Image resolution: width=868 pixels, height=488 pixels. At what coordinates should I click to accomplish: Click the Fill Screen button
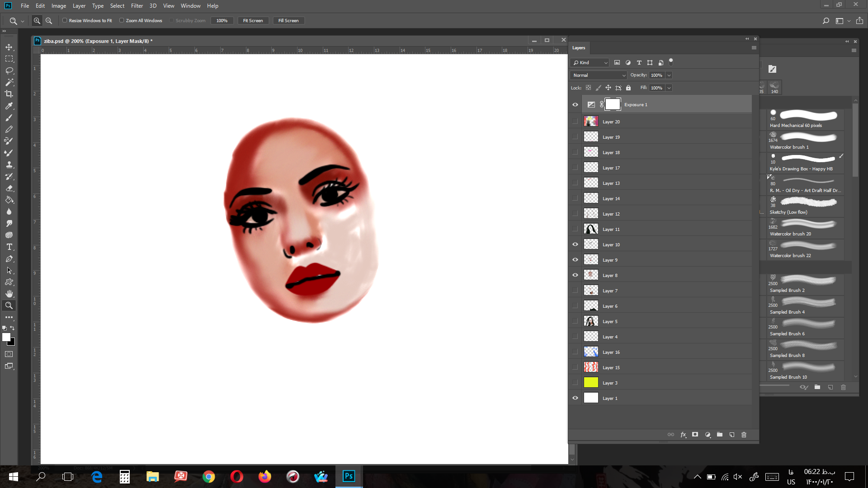[x=288, y=21]
